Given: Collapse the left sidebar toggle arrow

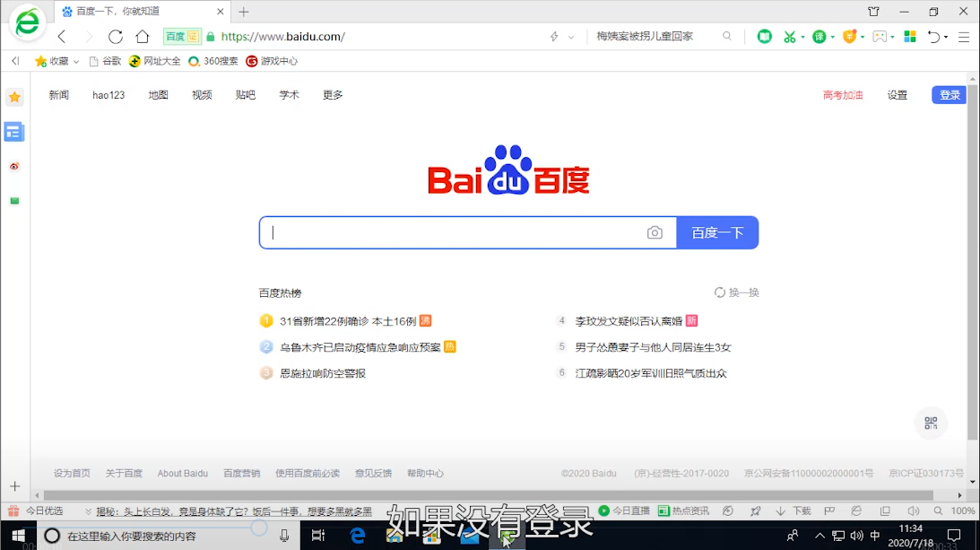Looking at the screenshot, I should tap(15, 61).
